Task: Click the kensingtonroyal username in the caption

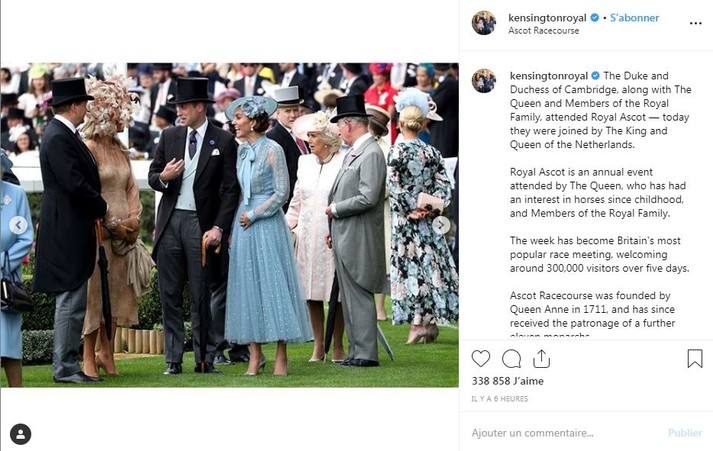Action: click(549, 75)
